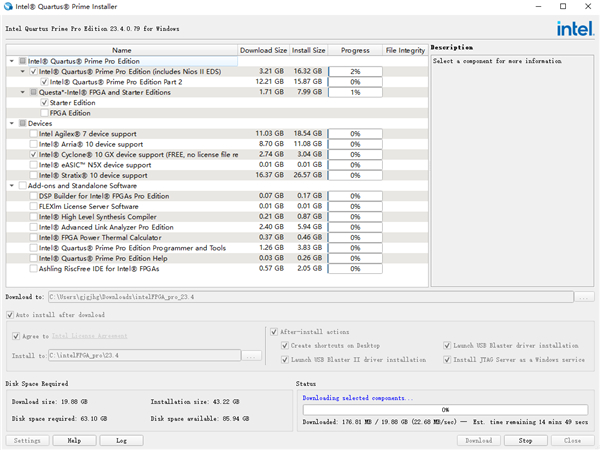Toggle Add-ons and Standalone Software checkbox
600x450 pixels.
point(23,186)
